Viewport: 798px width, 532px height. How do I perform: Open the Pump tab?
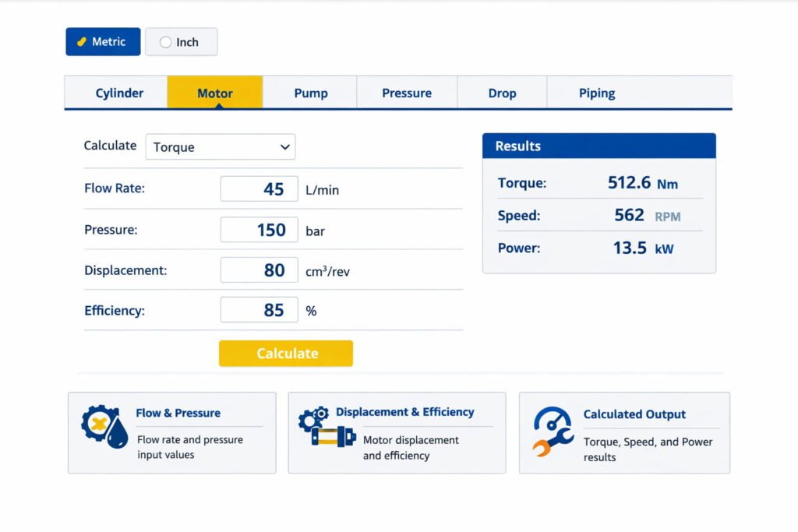[x=310, y=93]
